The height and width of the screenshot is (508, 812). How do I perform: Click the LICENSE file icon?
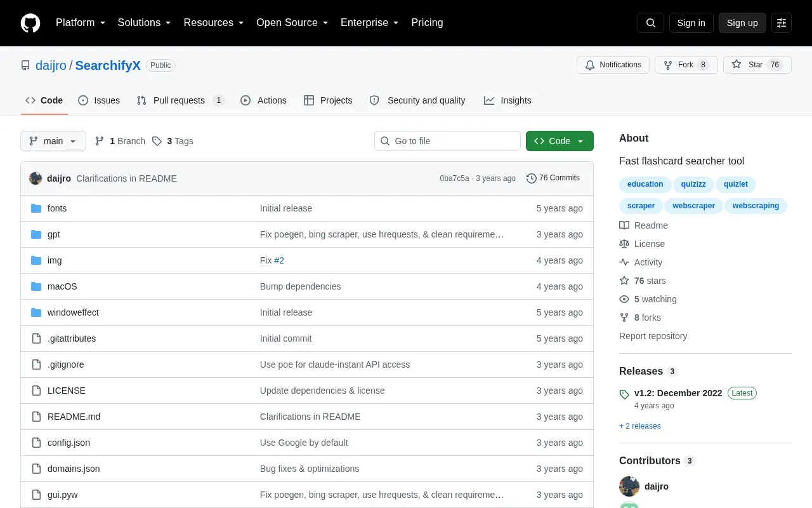tap(36, 391)
